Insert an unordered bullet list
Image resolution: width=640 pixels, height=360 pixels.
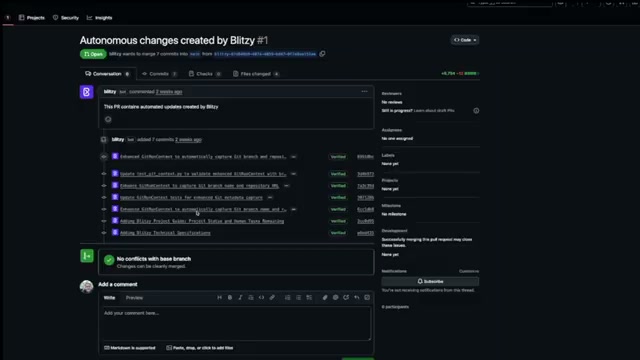(x=298, y=298)
